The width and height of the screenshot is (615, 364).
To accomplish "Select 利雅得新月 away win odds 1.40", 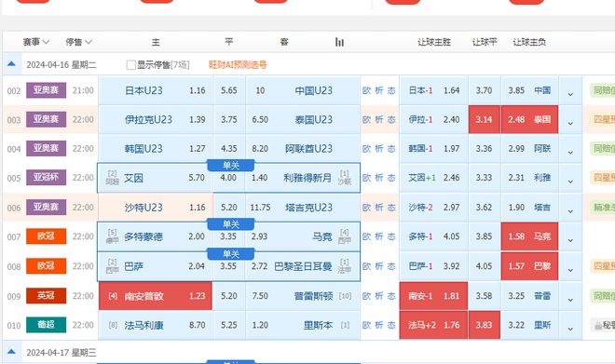I will pyautogui.click(x=303, y=178).
